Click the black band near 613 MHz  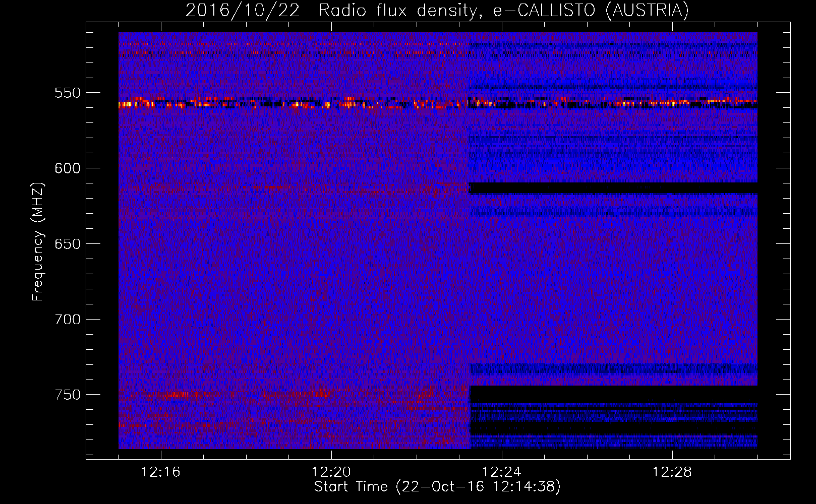pyautogui.click(x=613, y=188)
